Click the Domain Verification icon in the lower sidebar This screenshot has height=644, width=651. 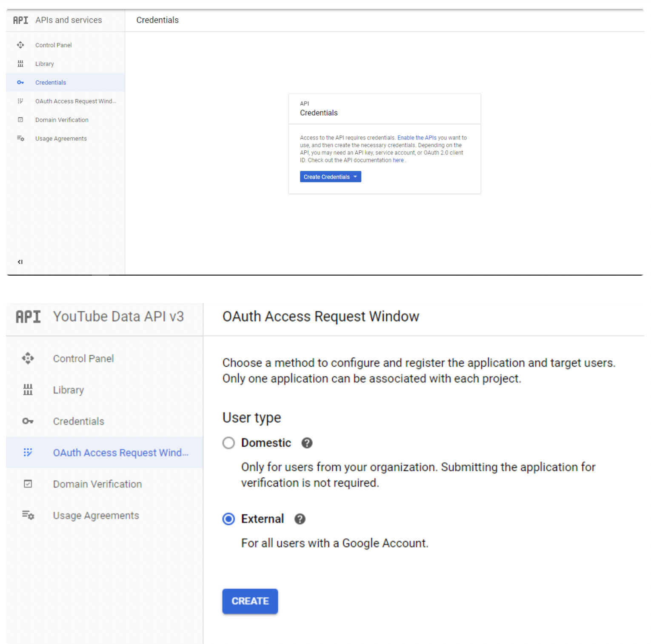point(28,484)
